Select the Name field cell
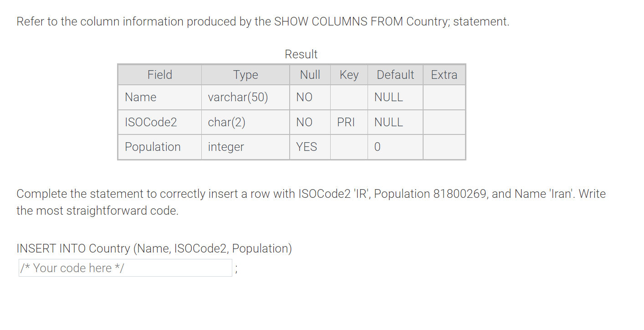Image resolution: width=644 pixels, height=330 pixels. (x=141, y=97)
